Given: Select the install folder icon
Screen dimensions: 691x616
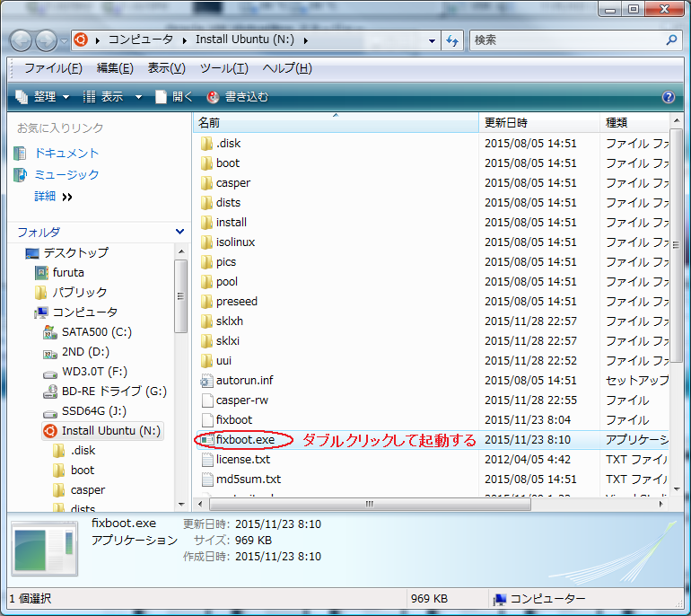Looking at the screenshot, I should click(x=206, y=222).
